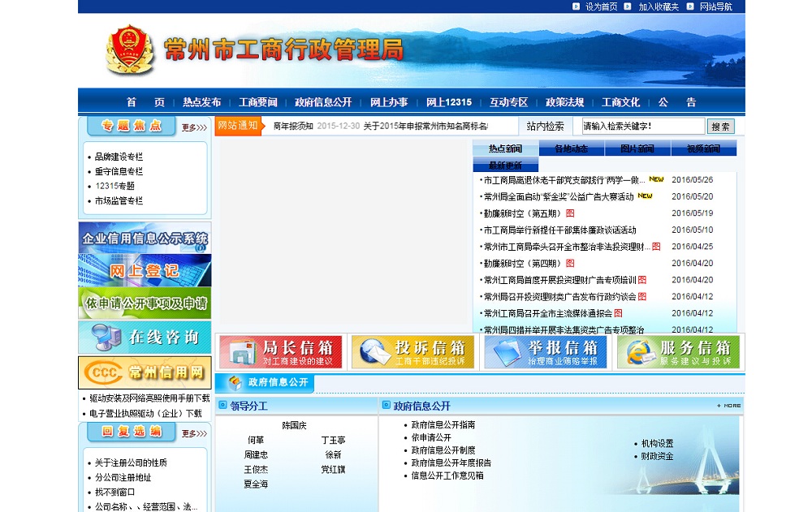The height and width of the screenshot is (512, 812).
Task: Open the 市场监管专栏 link
Action: 119,200
